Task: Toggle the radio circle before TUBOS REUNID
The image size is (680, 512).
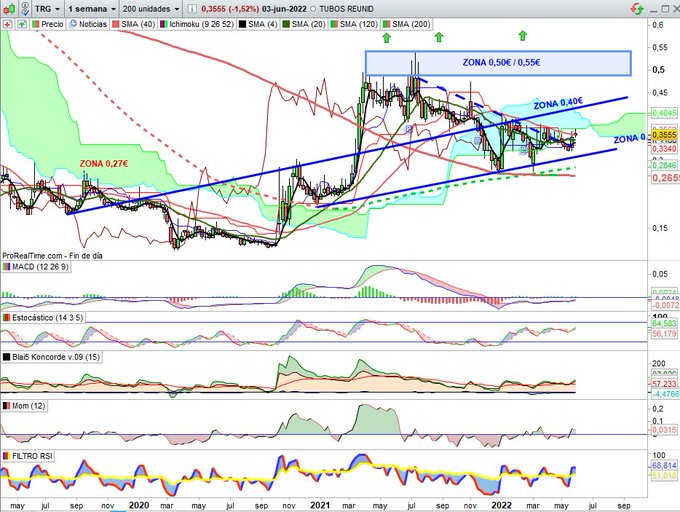Action: 313,9
